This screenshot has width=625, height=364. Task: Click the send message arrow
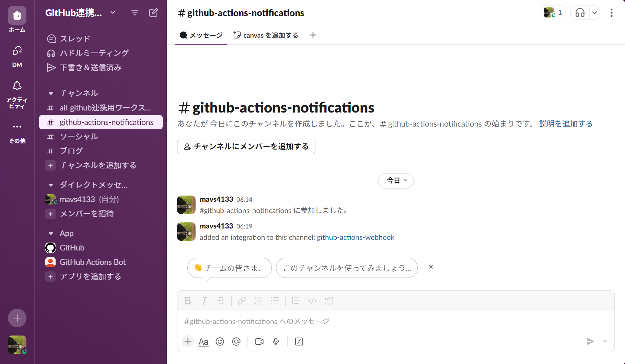[590, 341]
